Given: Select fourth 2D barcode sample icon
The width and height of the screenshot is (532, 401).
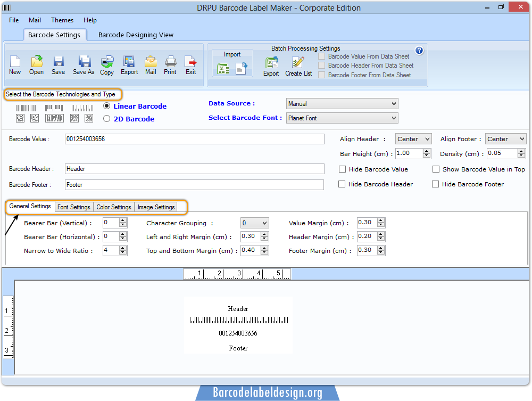Looking at the screenshot, I should (x=74, y=118).
